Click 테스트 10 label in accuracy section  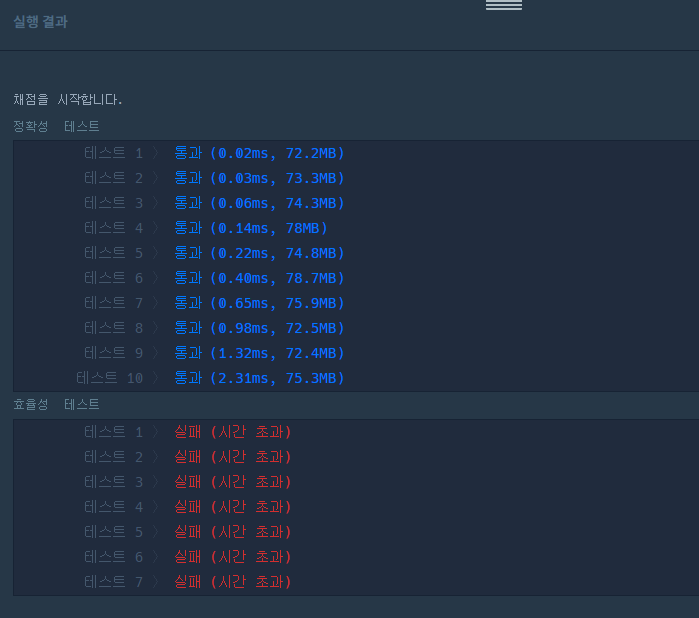pos(109,378)
